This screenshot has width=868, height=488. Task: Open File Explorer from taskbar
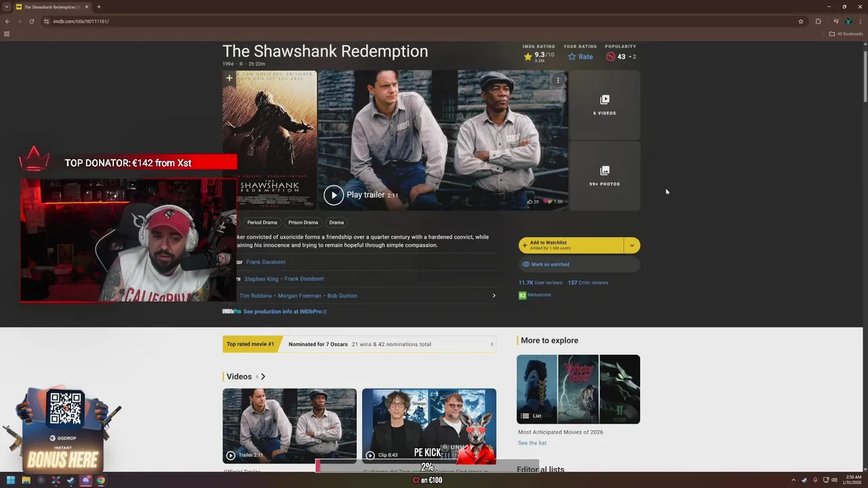click(26, 481)
